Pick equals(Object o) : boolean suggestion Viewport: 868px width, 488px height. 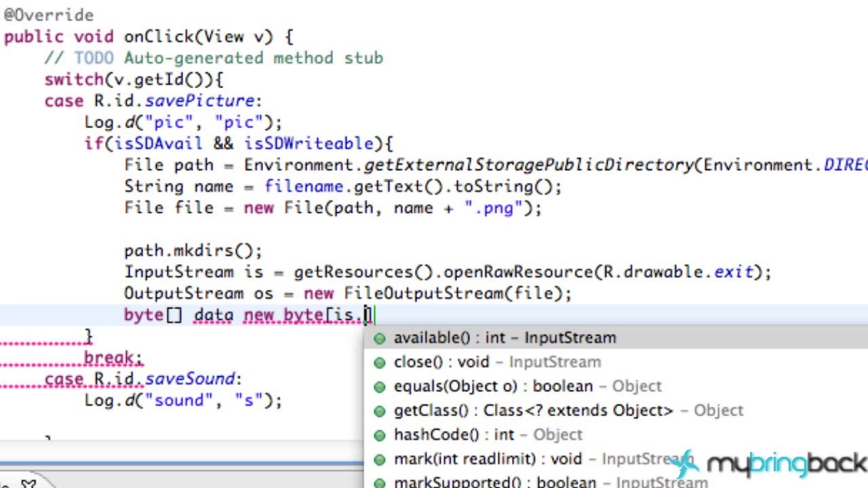(616, 386)
